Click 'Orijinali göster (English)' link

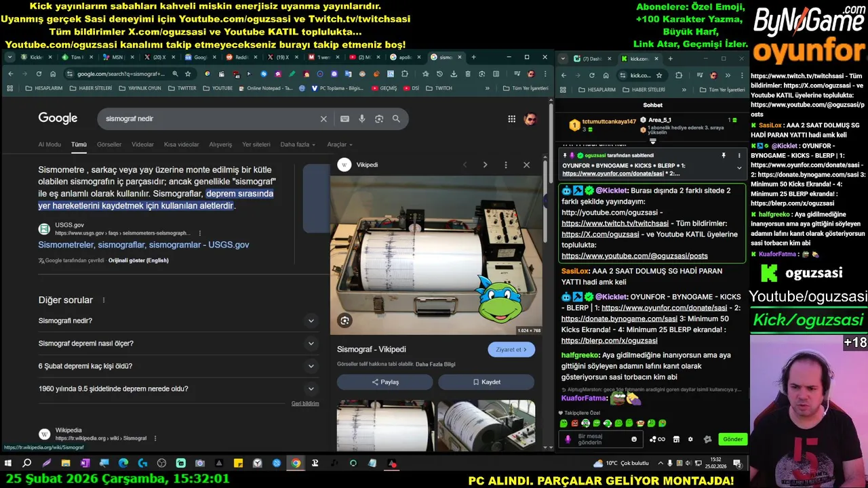[x=138, y=260]
